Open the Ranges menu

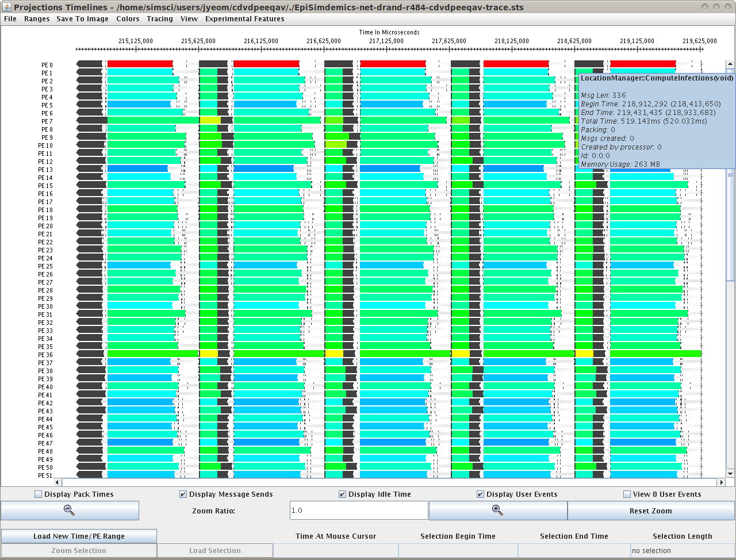pyautogui.click(x=37, y=19)
